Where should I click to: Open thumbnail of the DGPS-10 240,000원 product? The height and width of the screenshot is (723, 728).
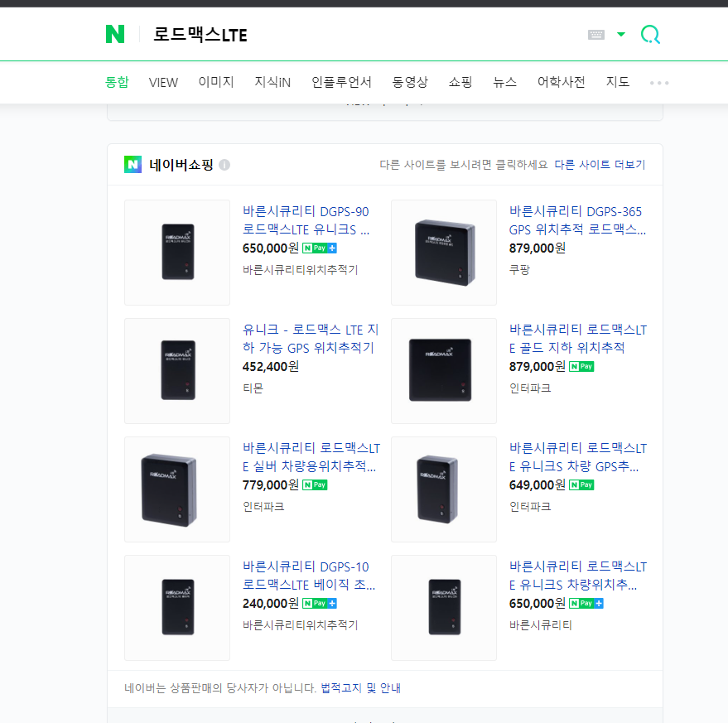177,607
